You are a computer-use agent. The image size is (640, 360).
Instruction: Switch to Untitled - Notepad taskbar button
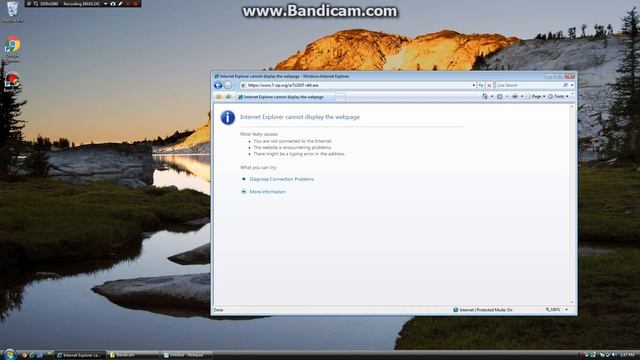coord(186,355)
